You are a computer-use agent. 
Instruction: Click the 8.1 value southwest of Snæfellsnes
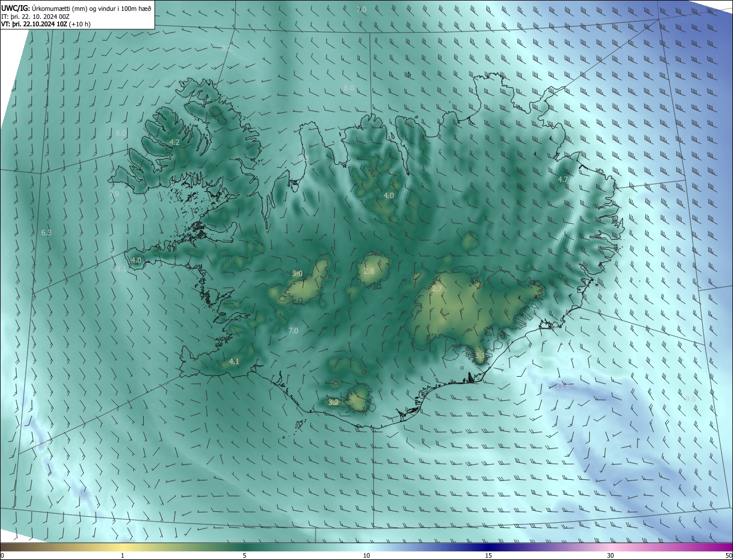[121, 269]
